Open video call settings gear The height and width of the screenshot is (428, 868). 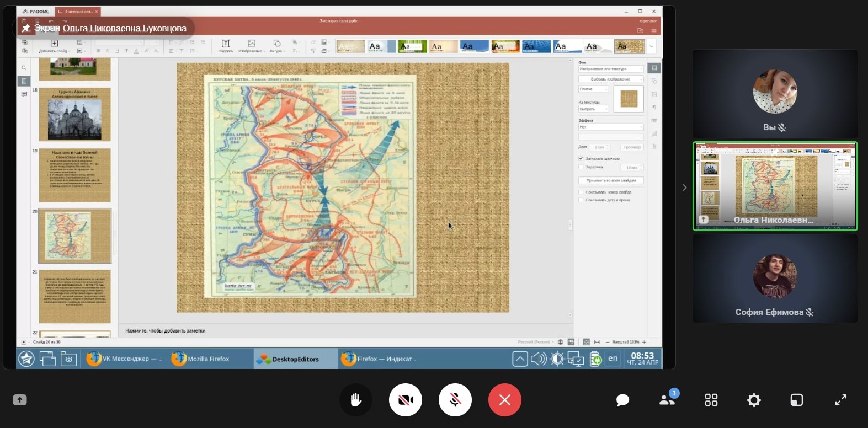[x=754, y=400]
